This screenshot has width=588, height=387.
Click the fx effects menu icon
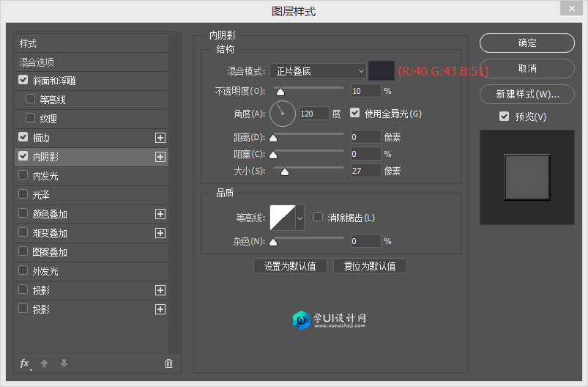pos(25,364)
